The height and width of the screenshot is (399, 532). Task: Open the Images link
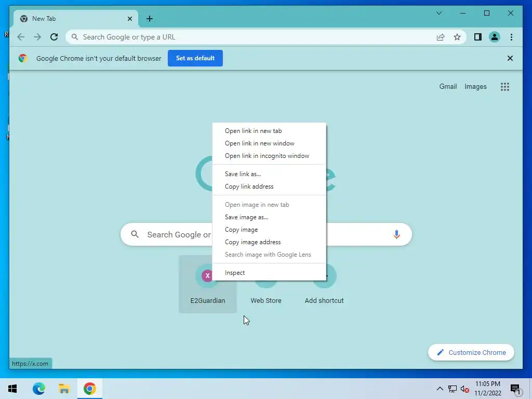click(x=475, y=87)
